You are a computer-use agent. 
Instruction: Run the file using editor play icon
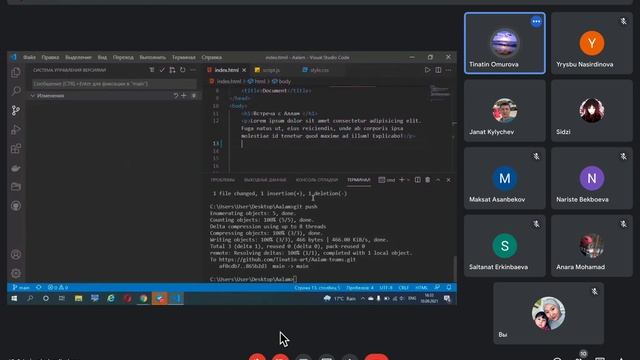tap(427, 70)
